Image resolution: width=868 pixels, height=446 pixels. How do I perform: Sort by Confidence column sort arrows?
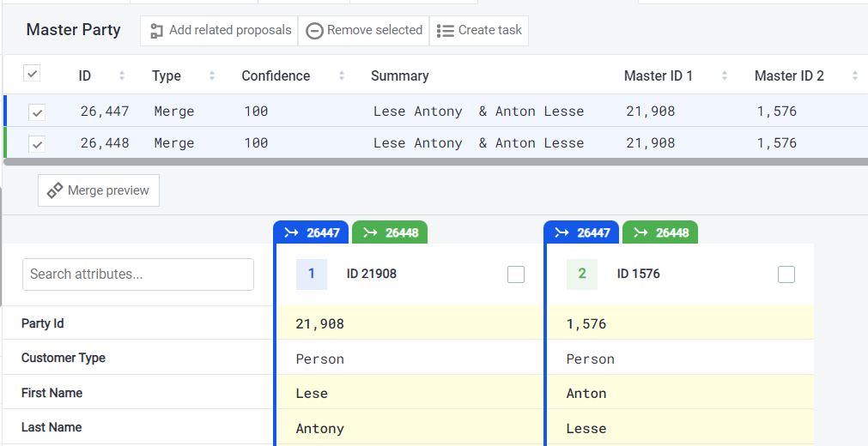click(342, 75)
